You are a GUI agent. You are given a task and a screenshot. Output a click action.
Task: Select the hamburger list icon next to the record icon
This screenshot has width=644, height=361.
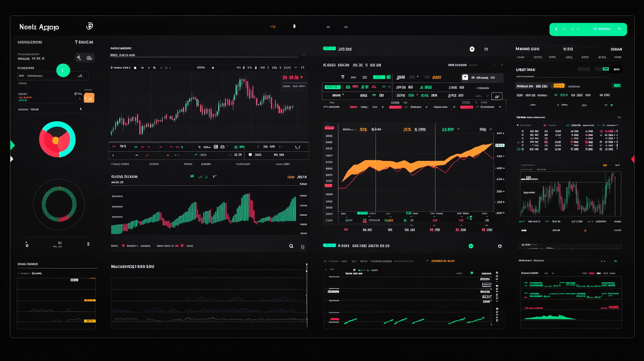click(486, 49)
